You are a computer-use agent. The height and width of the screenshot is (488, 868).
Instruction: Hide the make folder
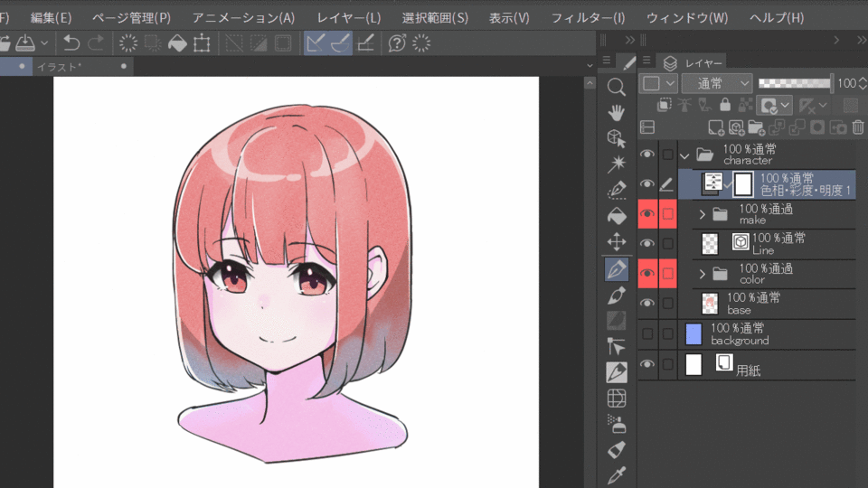click(x=647, y=213)
